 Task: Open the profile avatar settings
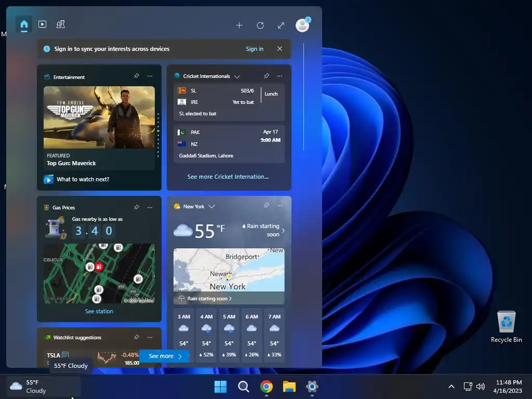click(x=302, y=25)
